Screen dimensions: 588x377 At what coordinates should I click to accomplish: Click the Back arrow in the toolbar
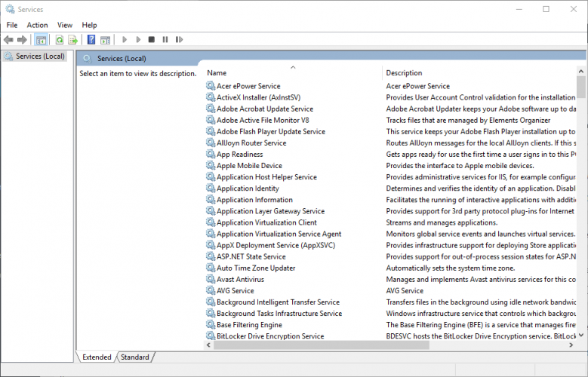8,39
